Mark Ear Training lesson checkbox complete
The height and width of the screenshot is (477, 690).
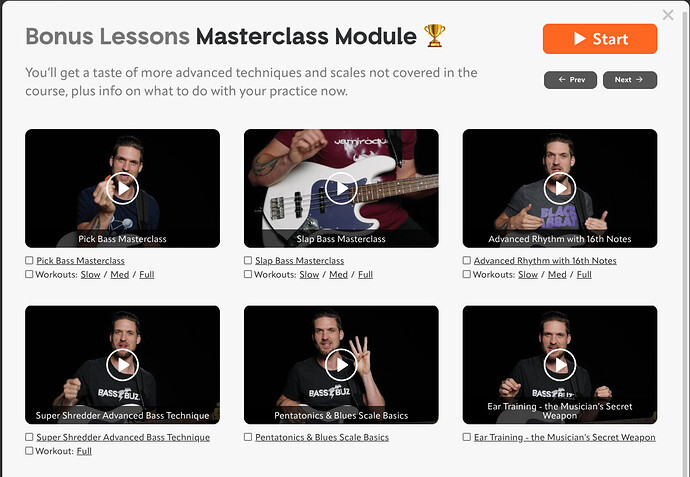click(x=466, y=437)
